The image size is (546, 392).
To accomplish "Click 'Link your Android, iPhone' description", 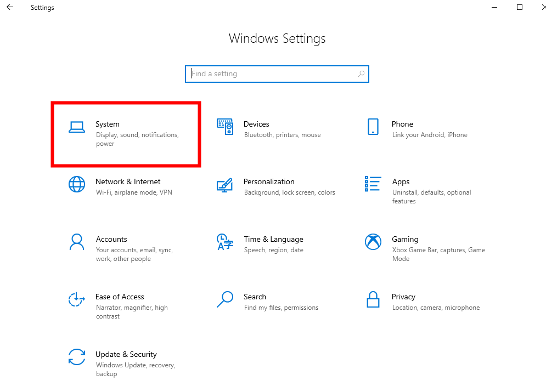I will 430,135.
